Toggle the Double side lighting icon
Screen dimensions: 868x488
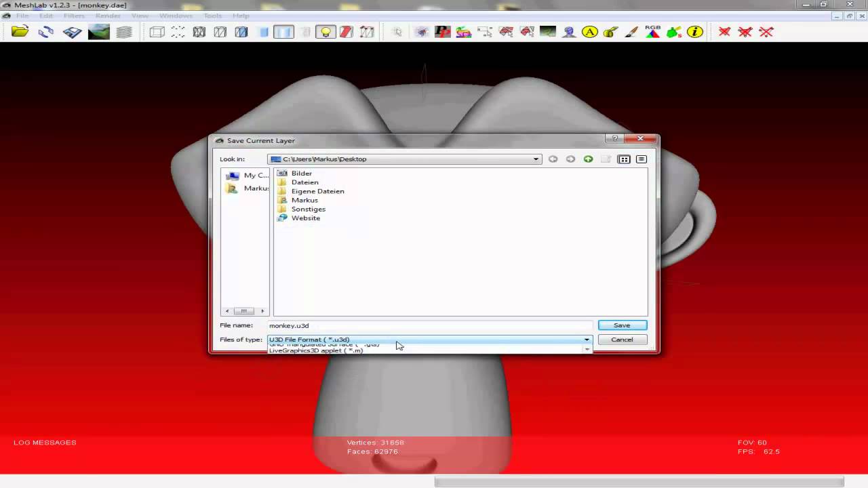click(x=346, y=32)
